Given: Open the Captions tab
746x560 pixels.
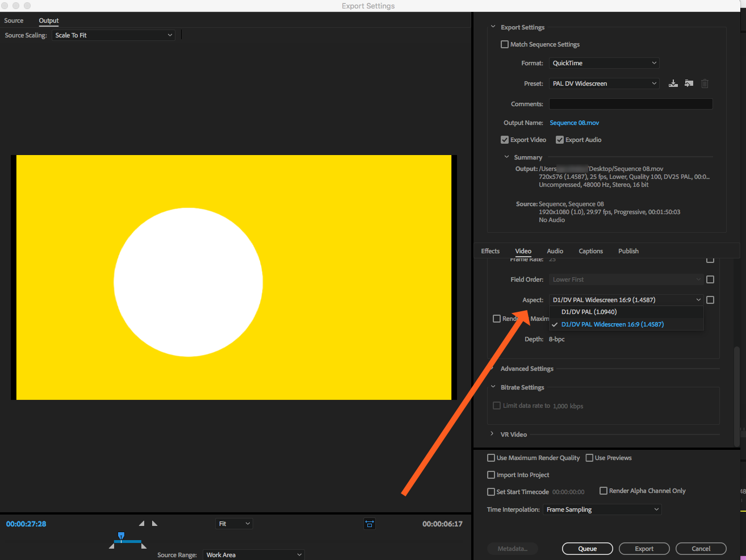Looking at the screenshot, I should pyautogui.click(x=591, y=251).
